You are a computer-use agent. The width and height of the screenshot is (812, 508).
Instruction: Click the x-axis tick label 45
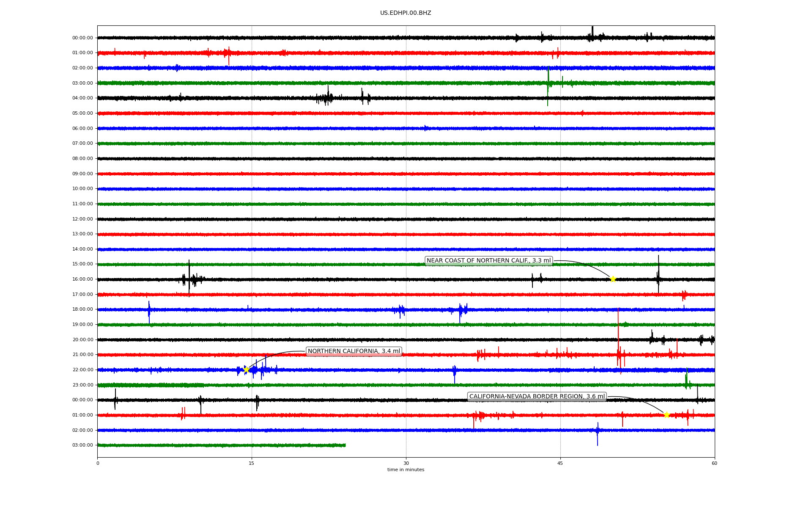[x=560, y=464]
